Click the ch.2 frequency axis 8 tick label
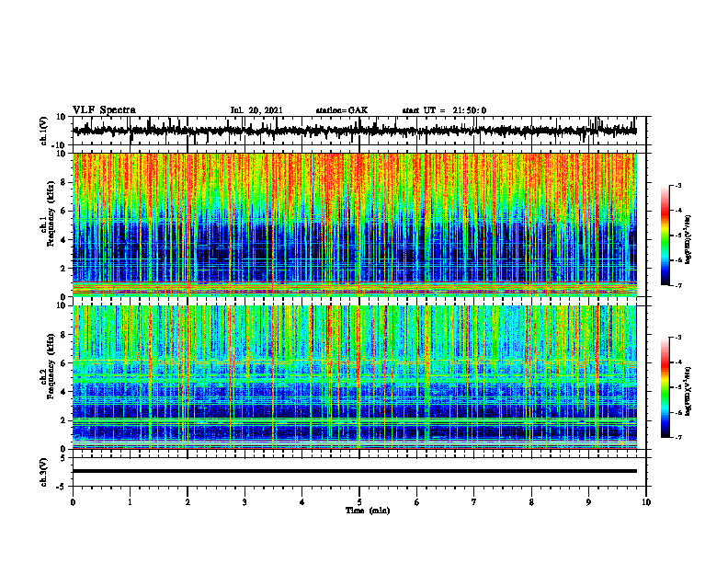This screenshot has height=563, width=728. pos(63,335)
